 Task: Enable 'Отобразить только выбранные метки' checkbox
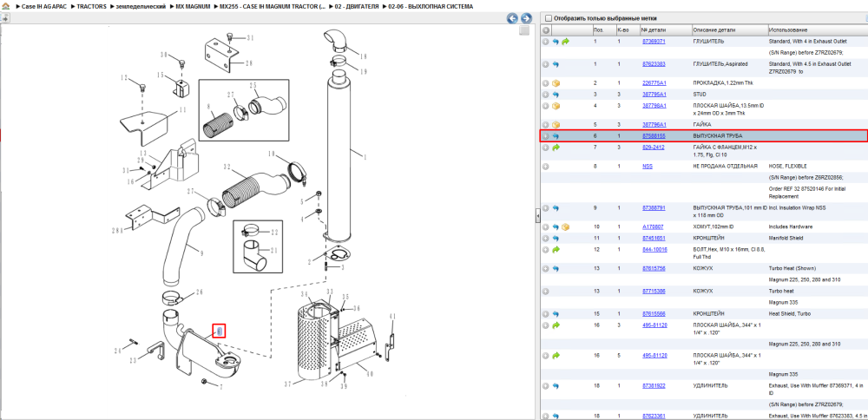(x=549, y=18)
